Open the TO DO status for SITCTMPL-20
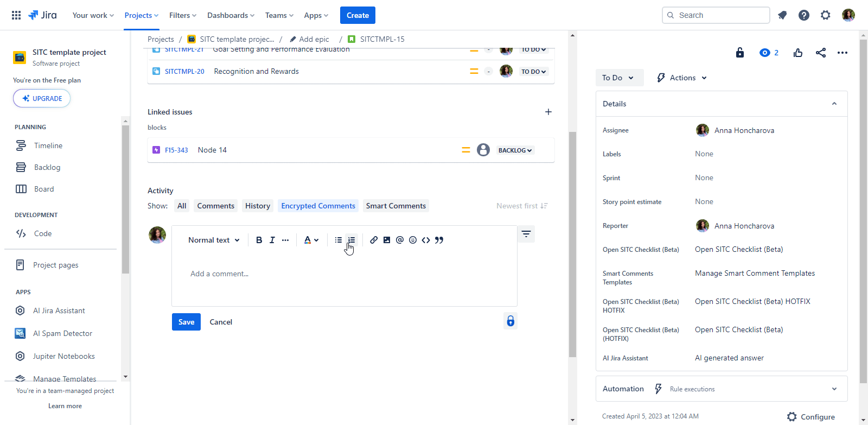Viewport: 868px width, 425px height. point(534,72)
